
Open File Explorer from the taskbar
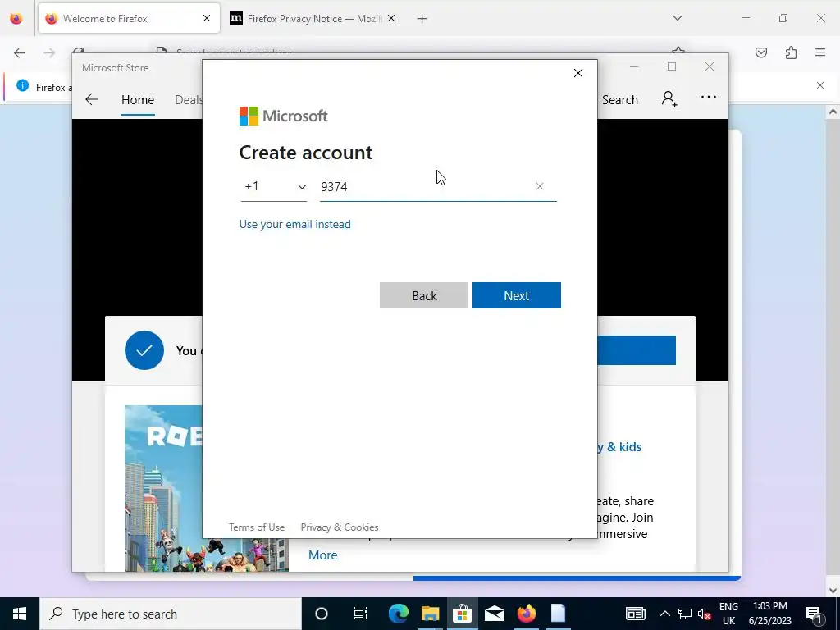point(430,614)
